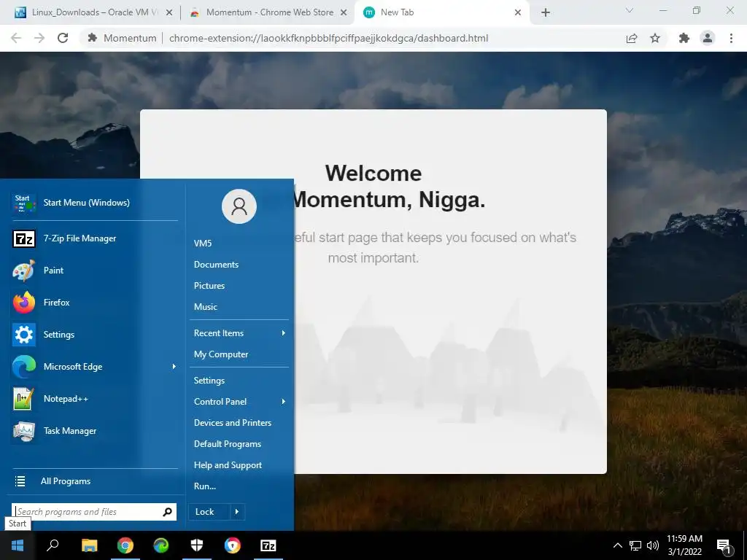Open Edge from the taskbar

coord(161,545)
